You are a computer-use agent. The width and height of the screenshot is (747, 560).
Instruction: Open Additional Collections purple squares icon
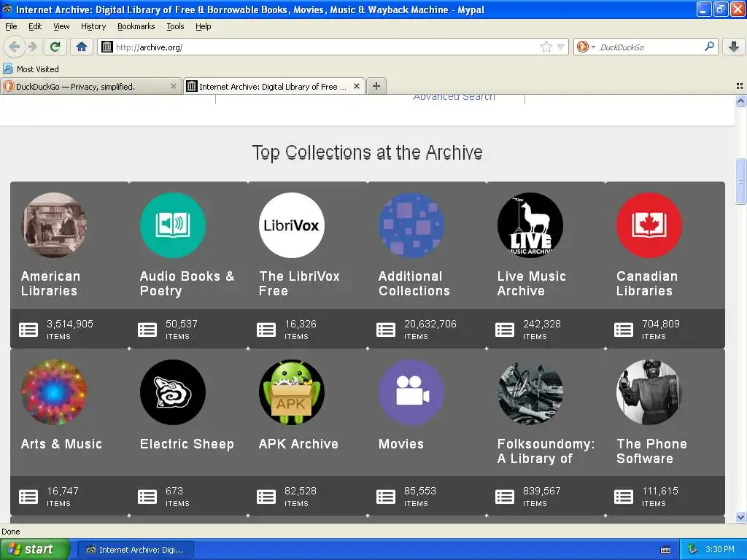pos(411,225)
